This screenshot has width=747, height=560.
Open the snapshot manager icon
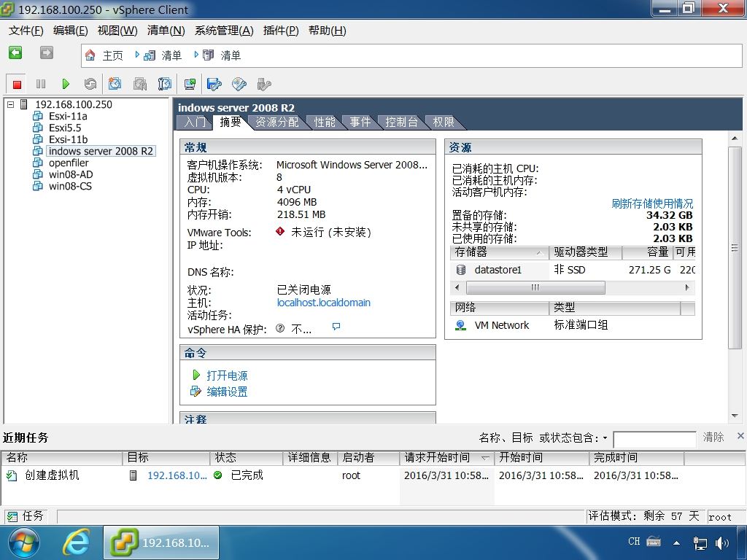pos(164,85)
